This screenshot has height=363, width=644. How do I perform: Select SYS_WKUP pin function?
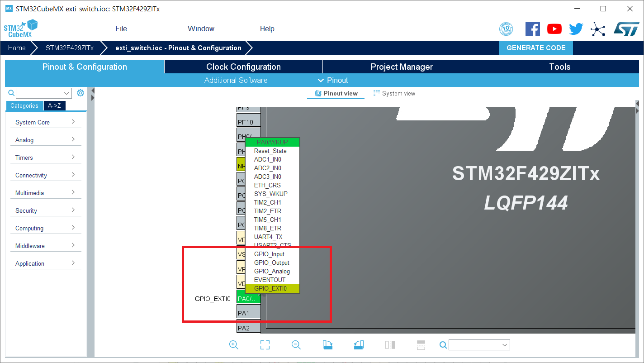pyautogui.click(x=272, y=194)
